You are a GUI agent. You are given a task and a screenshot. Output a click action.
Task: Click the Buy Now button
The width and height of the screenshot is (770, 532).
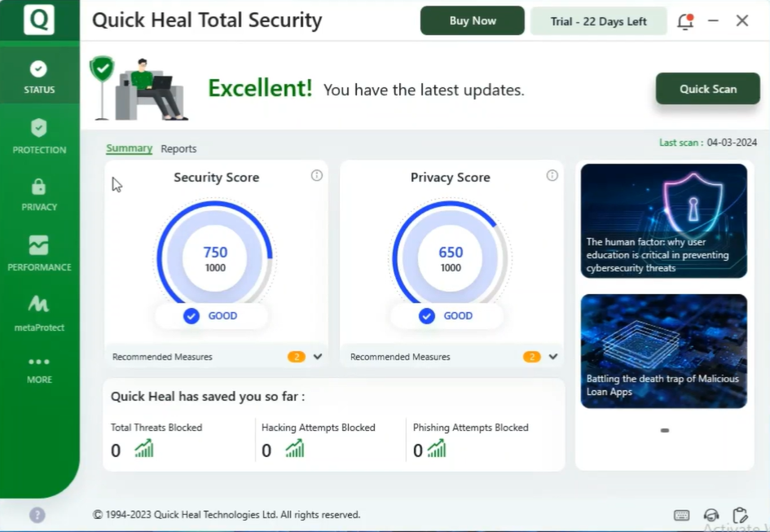coord(472,20)
